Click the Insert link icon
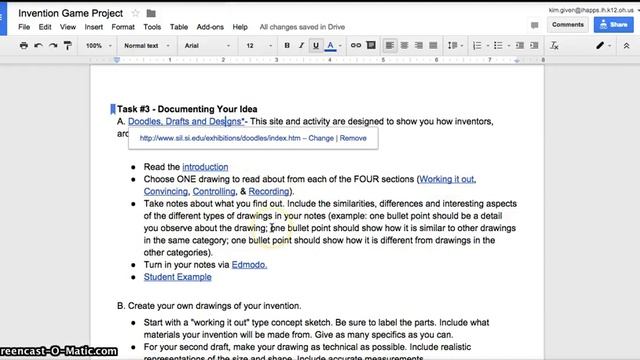The width and height of the screenshot is (640, 360). pos(356,45)
